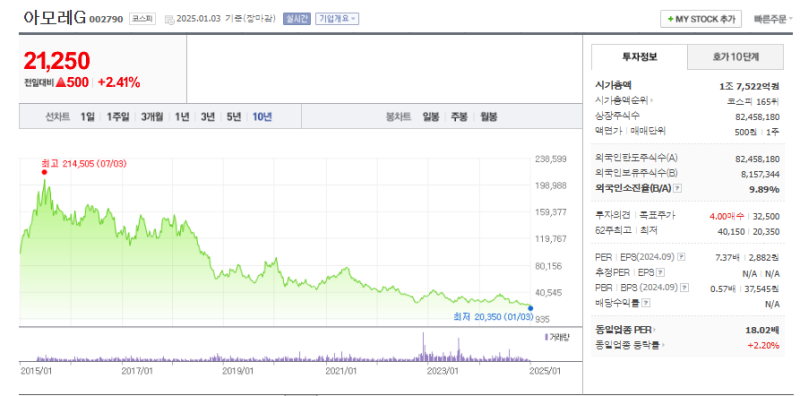Viewport: 800px width, 396px height.
Task: Click 동일업종 등락률 value +2.20%
Action: 763,345
